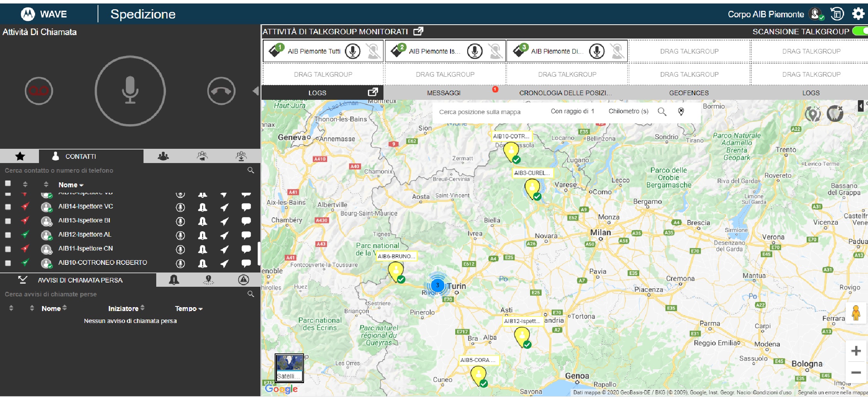Switch map to Satellite view thumbnail
868x397 pixels.
(x=289, y=368)
